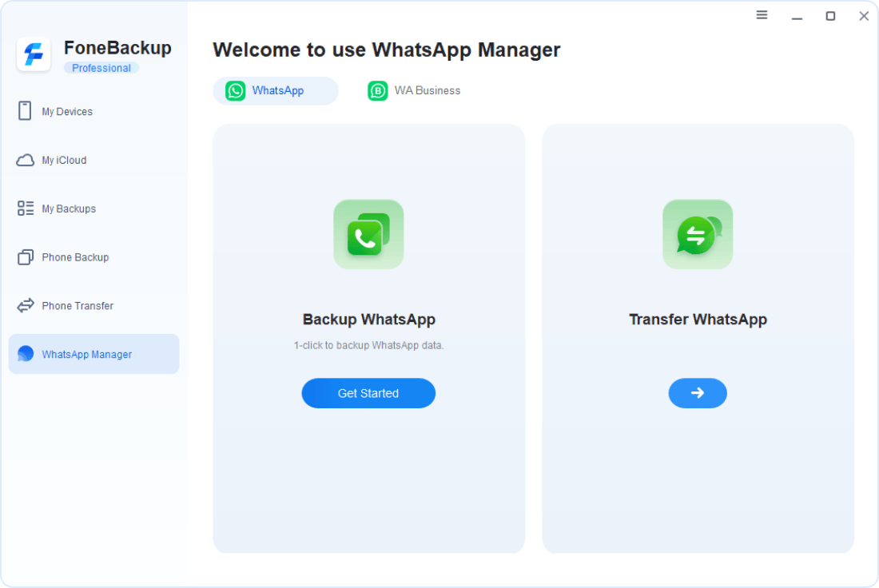Click the Professional edition badge
Screen dimensions: 879x588
101,68
